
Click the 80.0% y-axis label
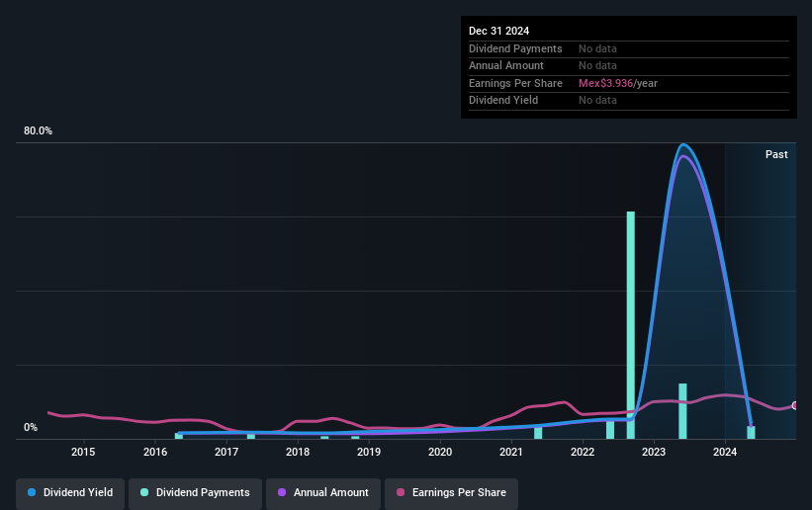(x=38, y=131)
